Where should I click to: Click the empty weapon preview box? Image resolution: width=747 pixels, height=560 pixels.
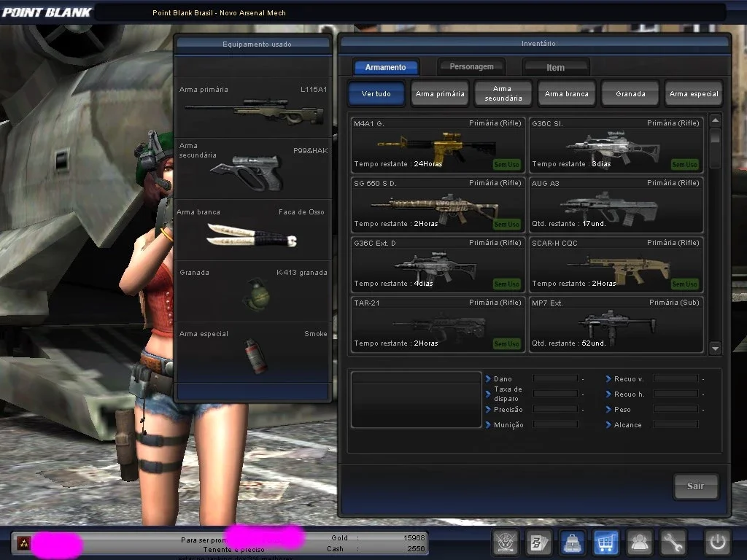(x=416, y=400)
